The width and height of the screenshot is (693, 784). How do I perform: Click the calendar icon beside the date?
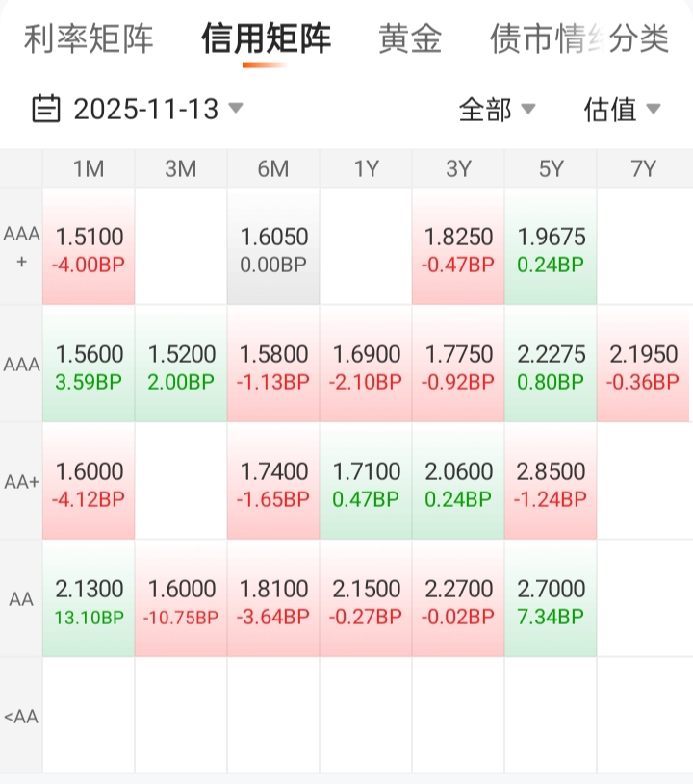coord(46,109)
